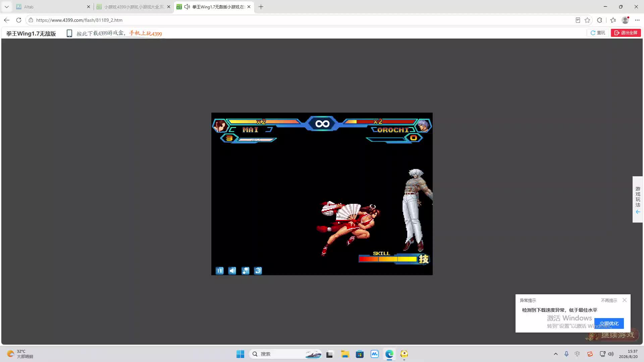Show hidden system tray icons
644x362 pixels.
(x=556, y=354)
